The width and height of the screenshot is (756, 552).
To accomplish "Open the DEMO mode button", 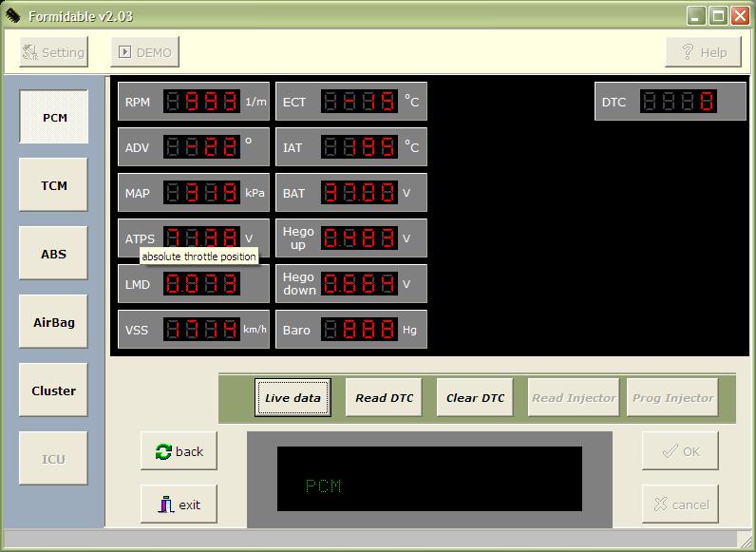I will pyautogui.click(x=145, y=52).
